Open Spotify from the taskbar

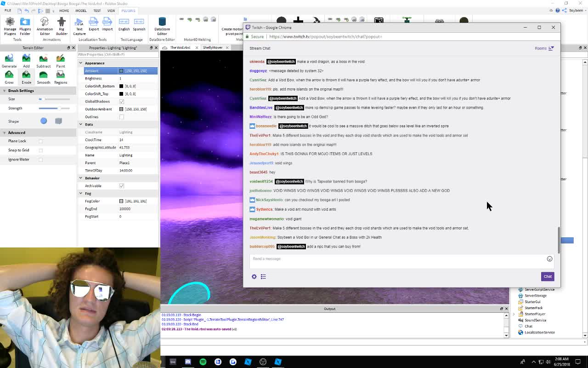pyautogui.click(x=203, y=362)
